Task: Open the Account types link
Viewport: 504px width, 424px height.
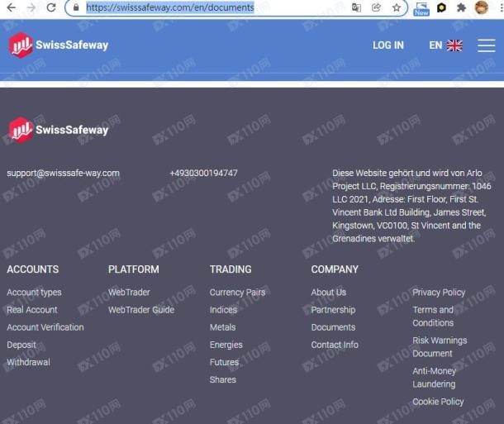Action: [34, 293]
